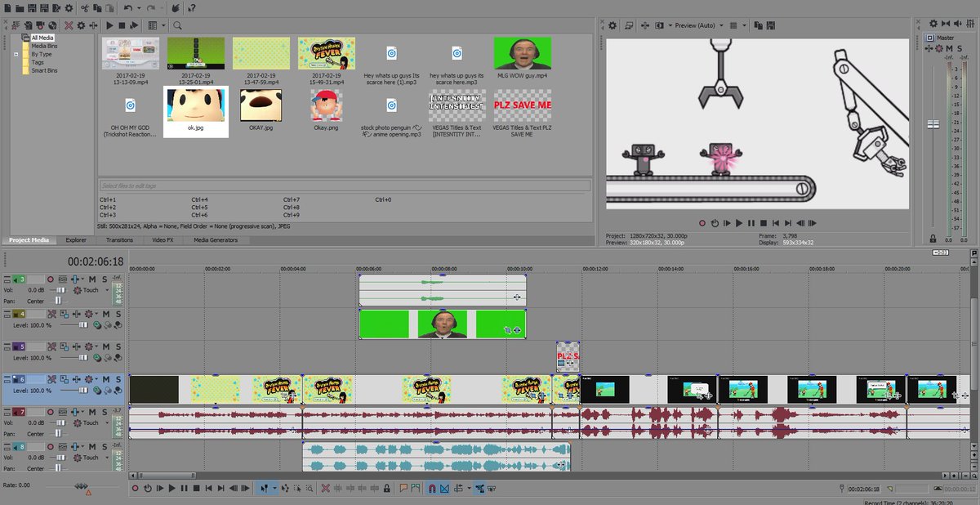Open a project with the folder icon
The height and width of the screenshot is (505, 980).
[x=20, y=8]
